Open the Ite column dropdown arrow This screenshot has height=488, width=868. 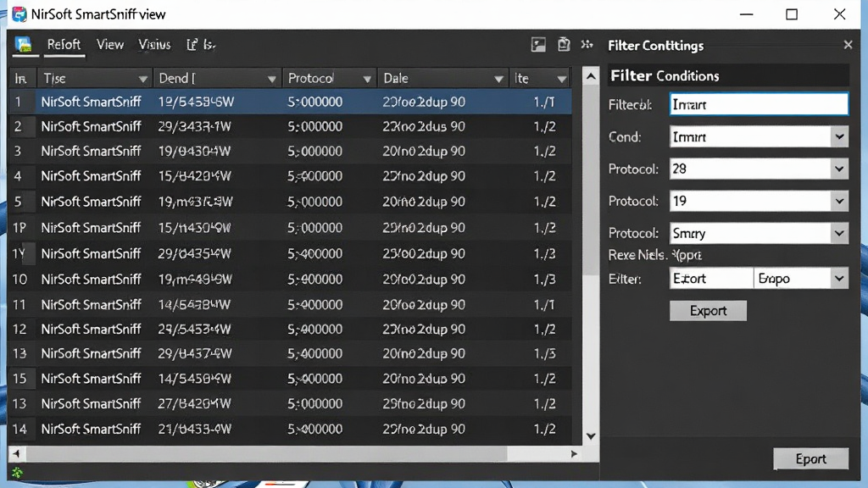561,79
